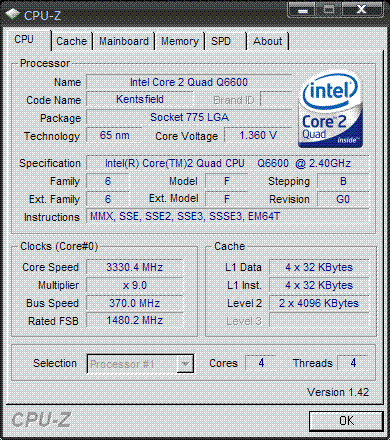The height and width of the screenshot is (440, 390).
Task: Expand the Processor #1 selection dropdown arrow
Action: pos(184,364)
